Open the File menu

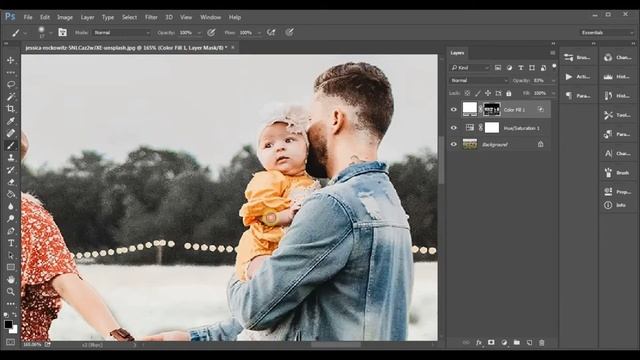point(28,17)
